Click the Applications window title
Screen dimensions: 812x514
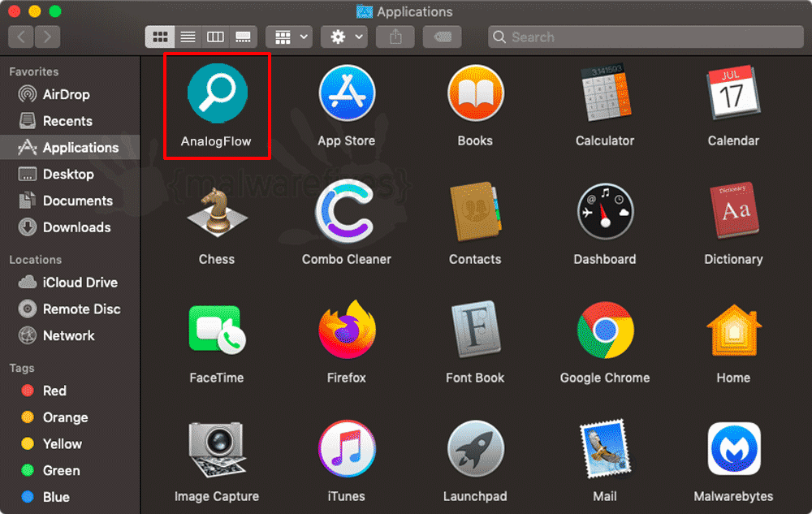coord(414,12)
